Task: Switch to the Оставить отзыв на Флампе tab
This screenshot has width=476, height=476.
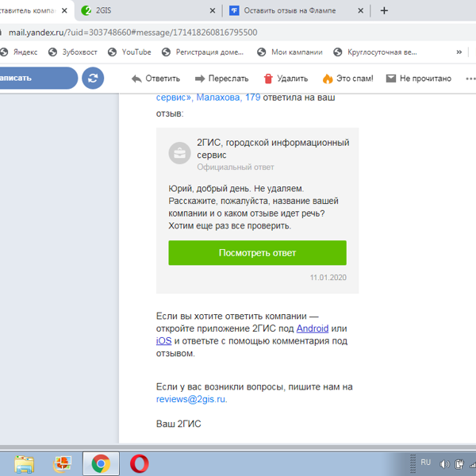Action: coord(297,10)
